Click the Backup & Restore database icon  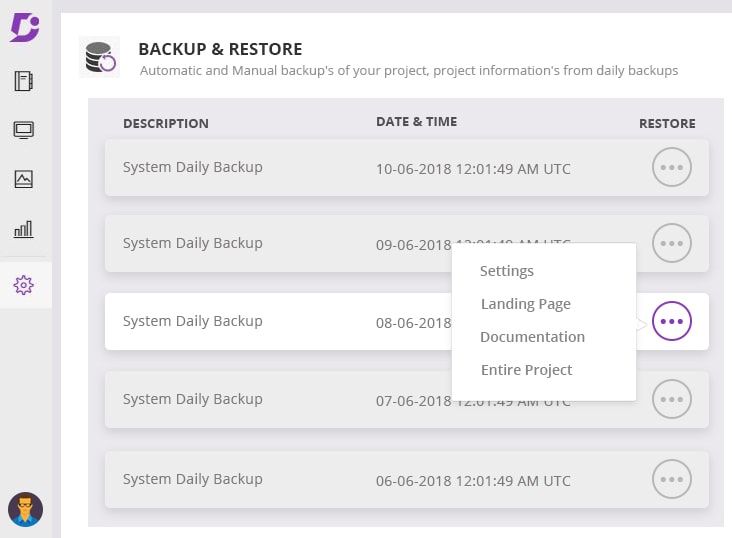(x=99, y=58)
